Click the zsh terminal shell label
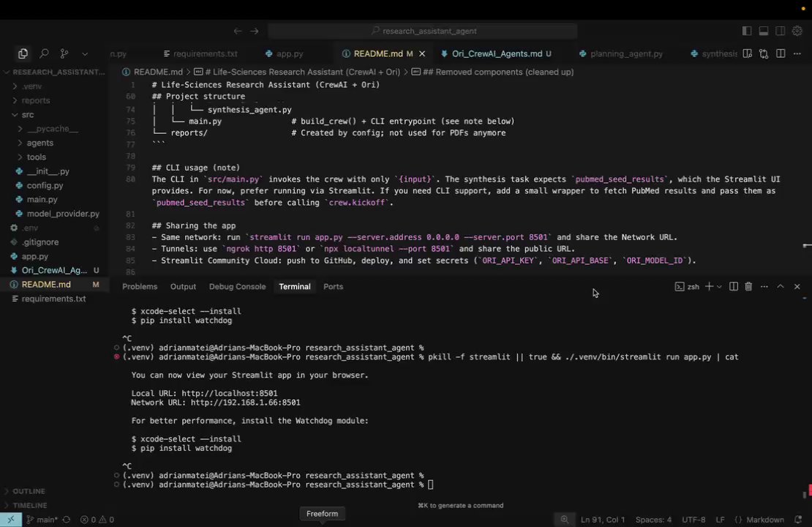This screenshot has height=527, width=812. coord(687,287)
